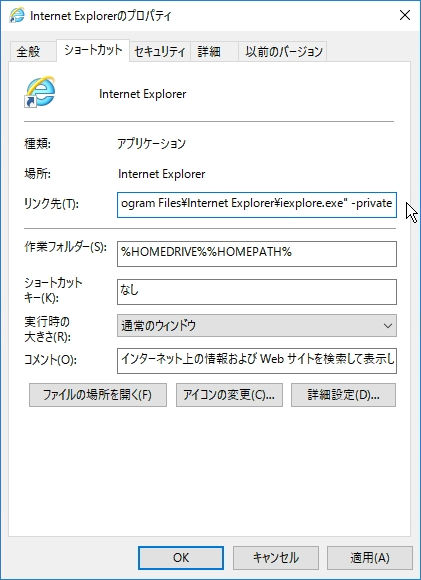The image size is (421, 580).
Task: Apply changes with 適用(A) button
Action: click(x=370, y=558)
